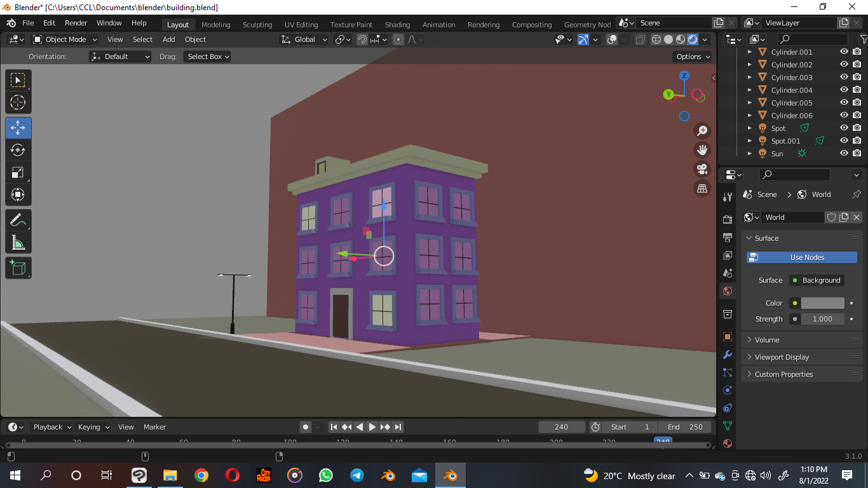Click the viewport zoom magnifier icon
The width and height of the screenshot is (868, 488).
pyautogui.click(x=702, y=130)
